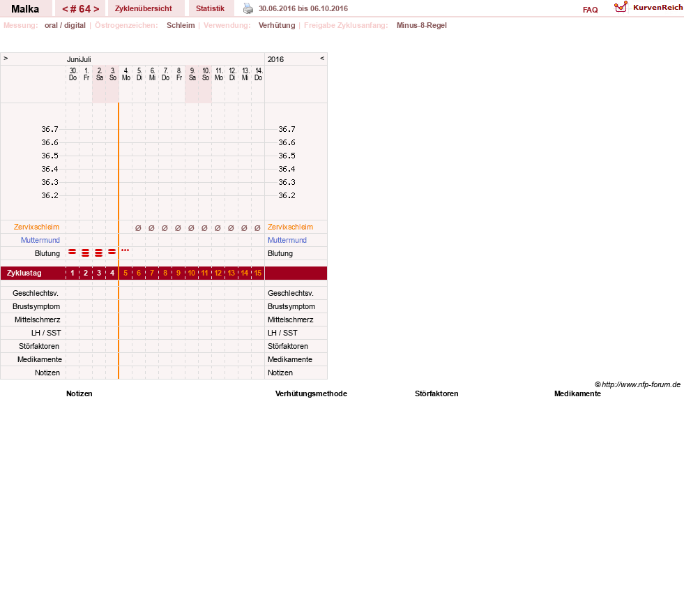The width and height of the screenshot is (684, 616).
Task: Click the bleeding symbol on cycle day 4
Action: pyautogui.click(x=112, y=252)
